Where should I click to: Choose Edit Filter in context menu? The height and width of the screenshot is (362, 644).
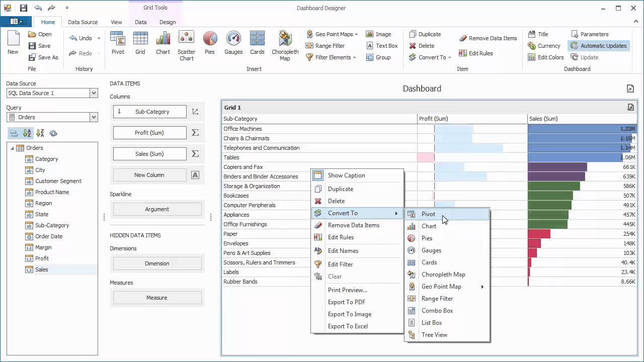(357, 264)
